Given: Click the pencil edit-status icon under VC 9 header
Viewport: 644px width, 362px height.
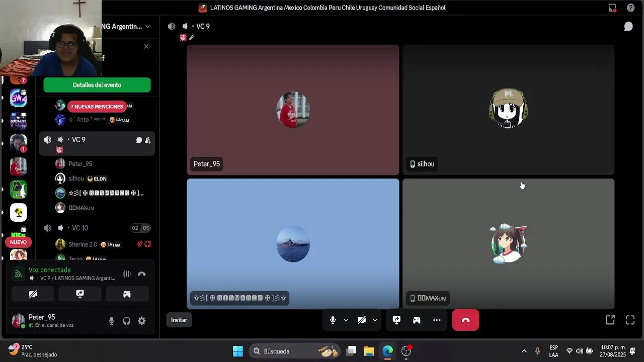Looking at the screenshot, I should (191, 38).
